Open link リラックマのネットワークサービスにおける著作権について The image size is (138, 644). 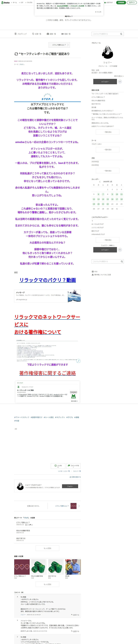(47, 324)
